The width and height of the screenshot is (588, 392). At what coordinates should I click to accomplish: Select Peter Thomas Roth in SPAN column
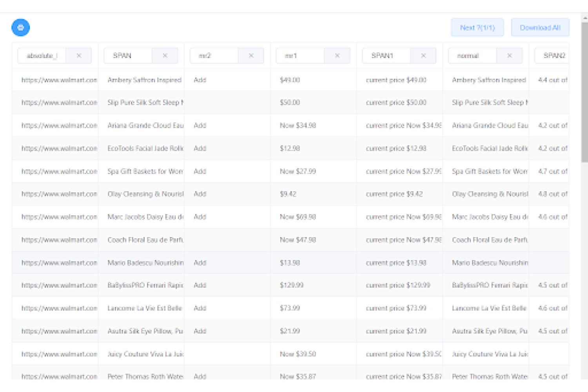tap(145, 376)
